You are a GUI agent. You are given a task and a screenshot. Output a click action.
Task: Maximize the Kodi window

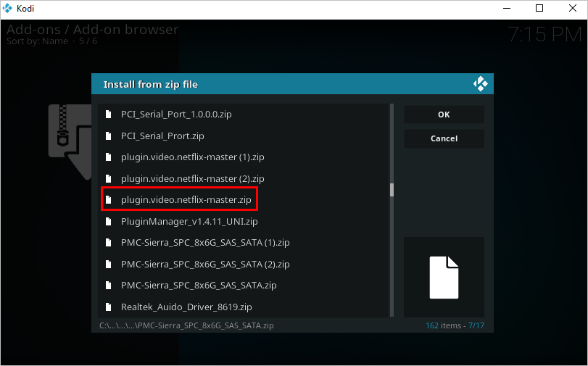(x=539, y=8)
